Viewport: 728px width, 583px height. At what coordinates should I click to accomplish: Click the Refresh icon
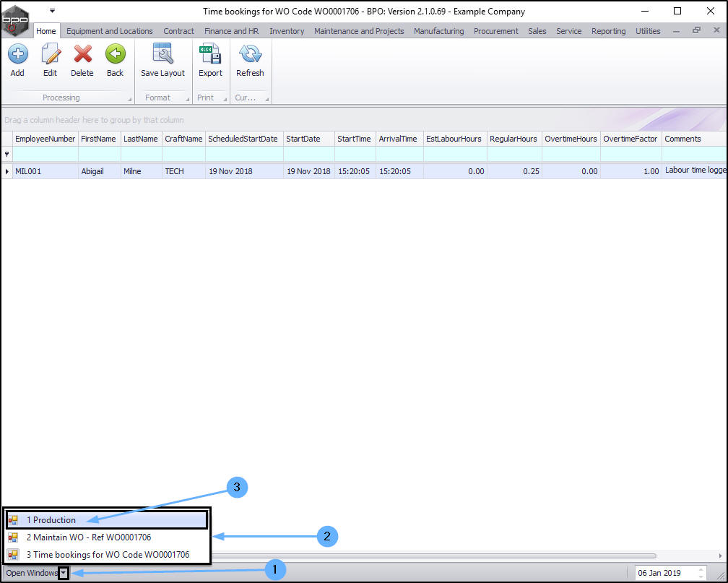(250, 54)
